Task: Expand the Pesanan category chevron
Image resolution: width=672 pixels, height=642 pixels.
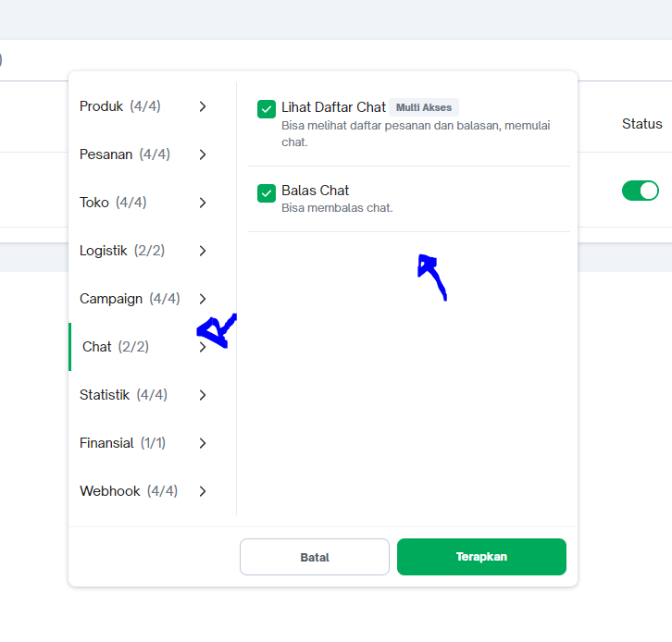Action: point(203,154)
